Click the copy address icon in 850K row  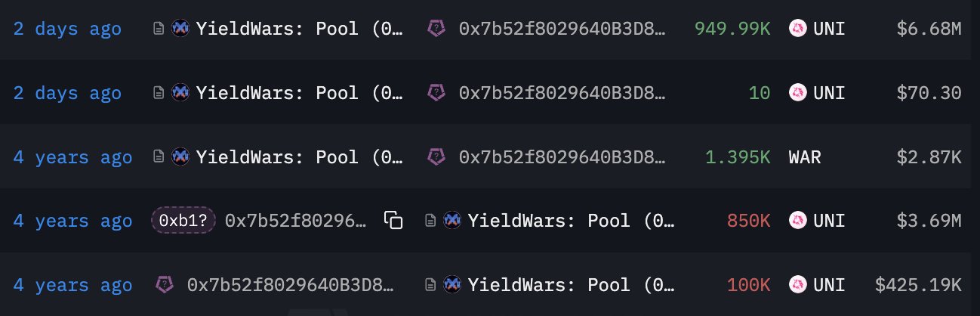click(393, 221)
